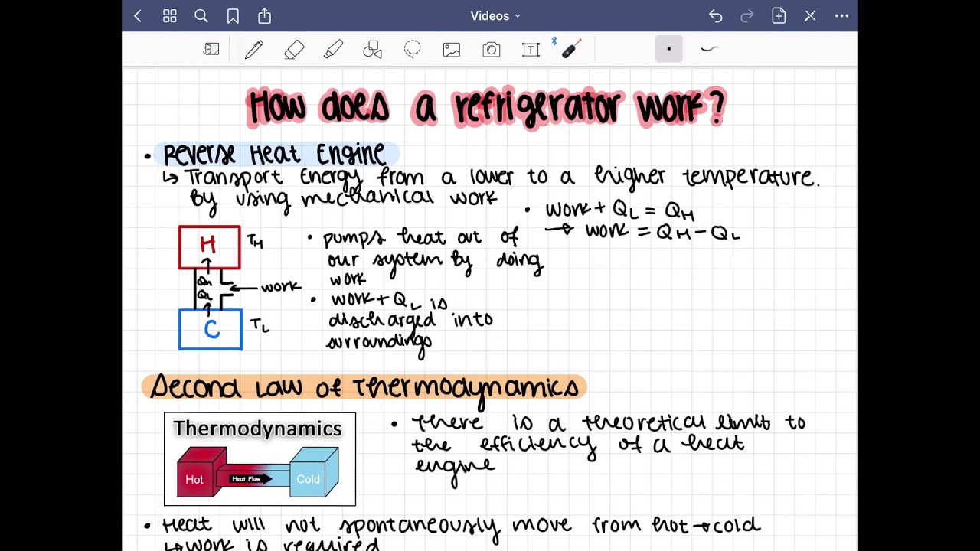Click the 'Reverse Heat Engine' heading
Image resolution: width=980 pixels, height=551 pixels.
(x=276, y=155)
